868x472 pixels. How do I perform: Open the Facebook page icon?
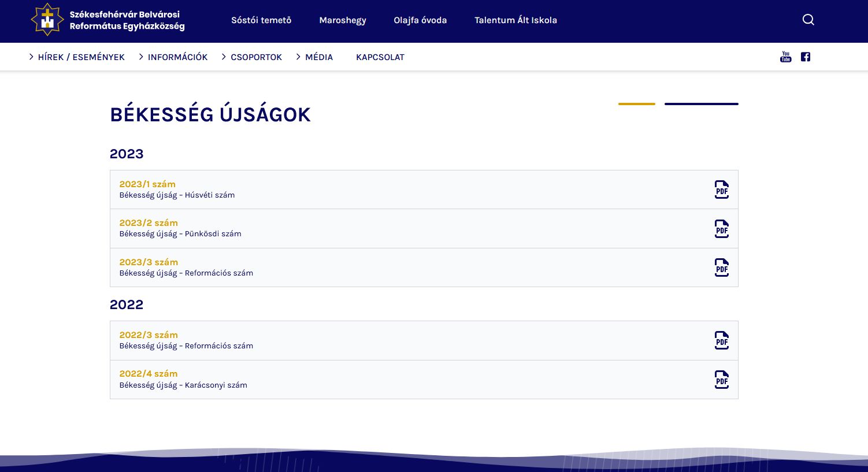coord(806,57)
